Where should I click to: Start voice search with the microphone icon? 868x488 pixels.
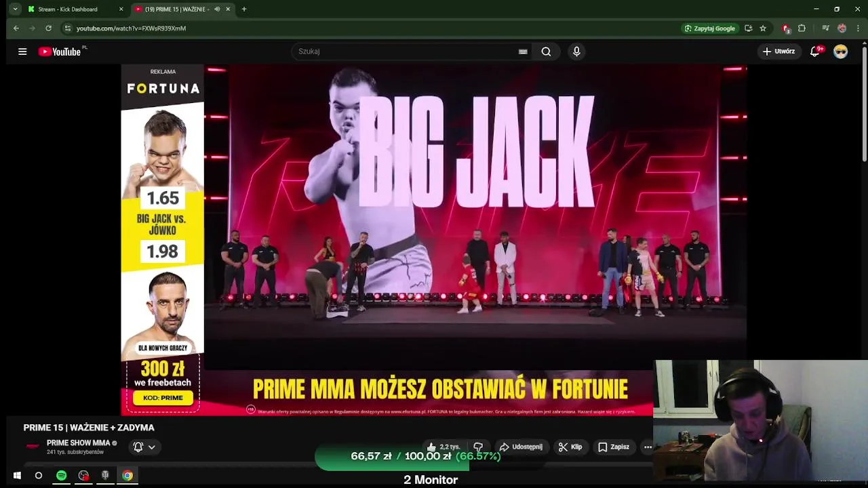click(576, 52)
